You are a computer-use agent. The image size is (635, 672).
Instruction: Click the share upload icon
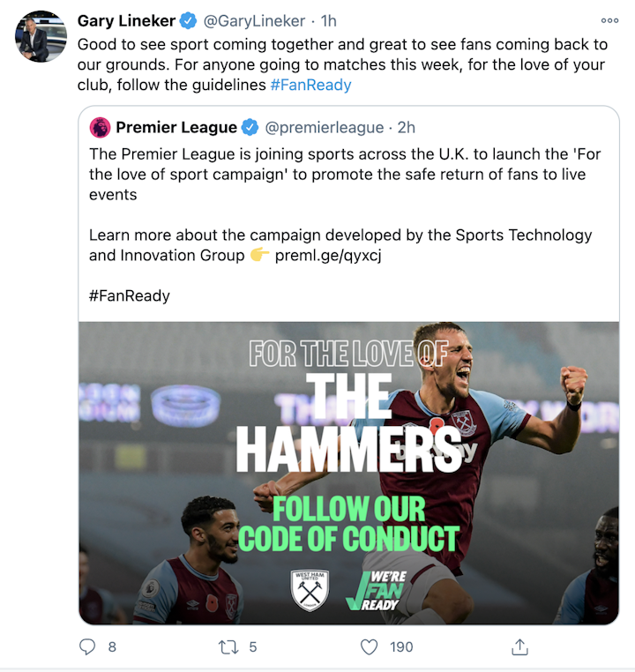[519, 647]
